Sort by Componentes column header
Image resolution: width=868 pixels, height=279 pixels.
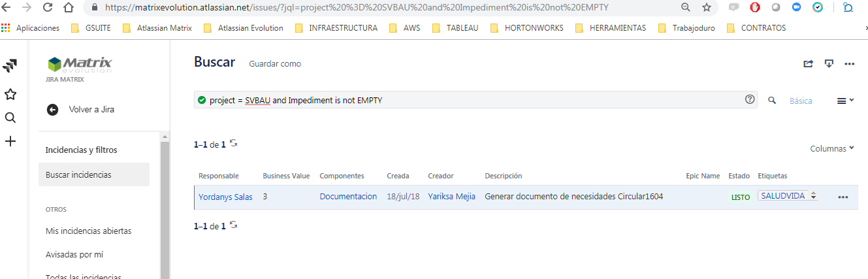coord(342,176)
